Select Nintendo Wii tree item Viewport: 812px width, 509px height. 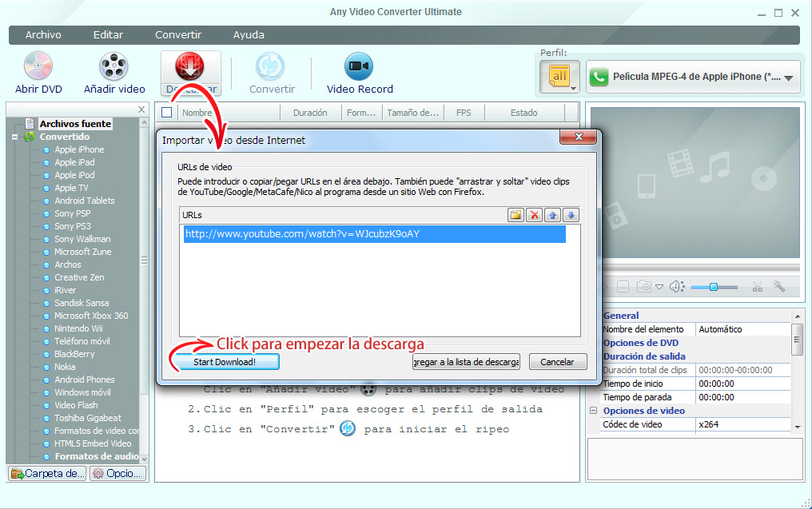78,328
